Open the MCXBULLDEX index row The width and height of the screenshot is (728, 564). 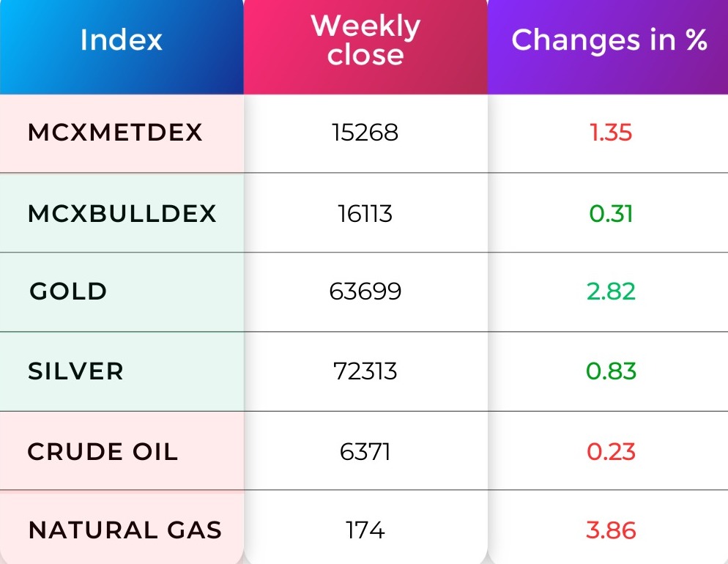[x=122, y=214]
